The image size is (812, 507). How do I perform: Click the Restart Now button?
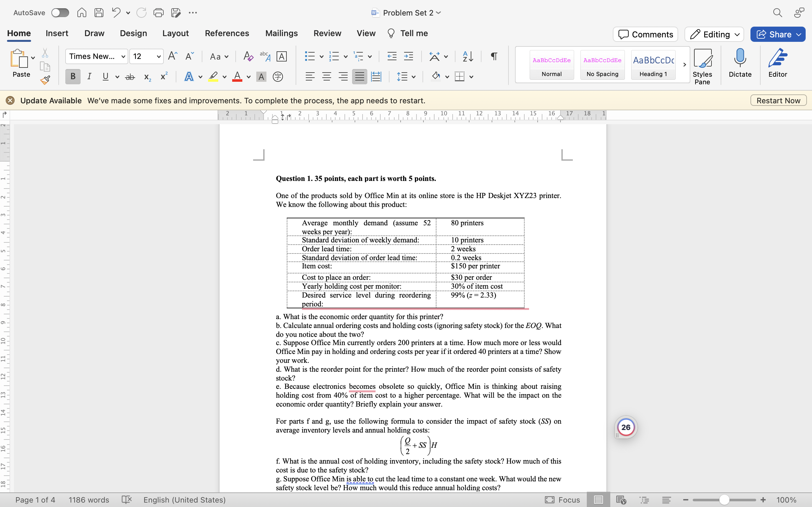click(778, 100)
